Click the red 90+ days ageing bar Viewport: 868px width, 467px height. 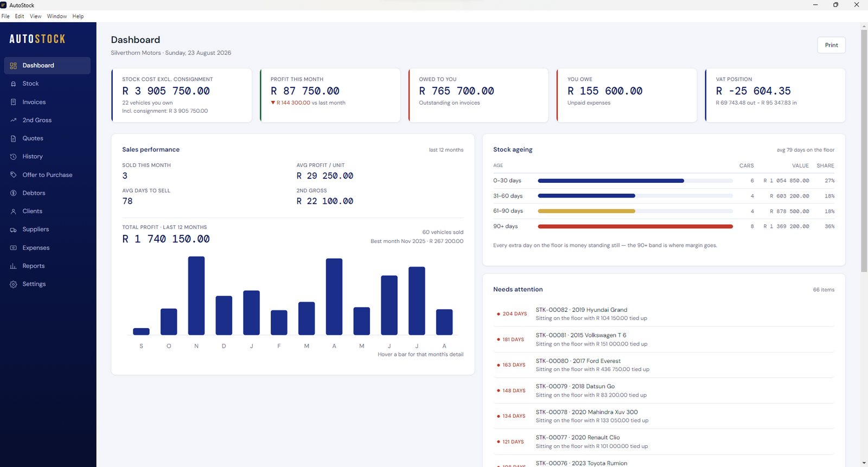[x=635, y=226]
